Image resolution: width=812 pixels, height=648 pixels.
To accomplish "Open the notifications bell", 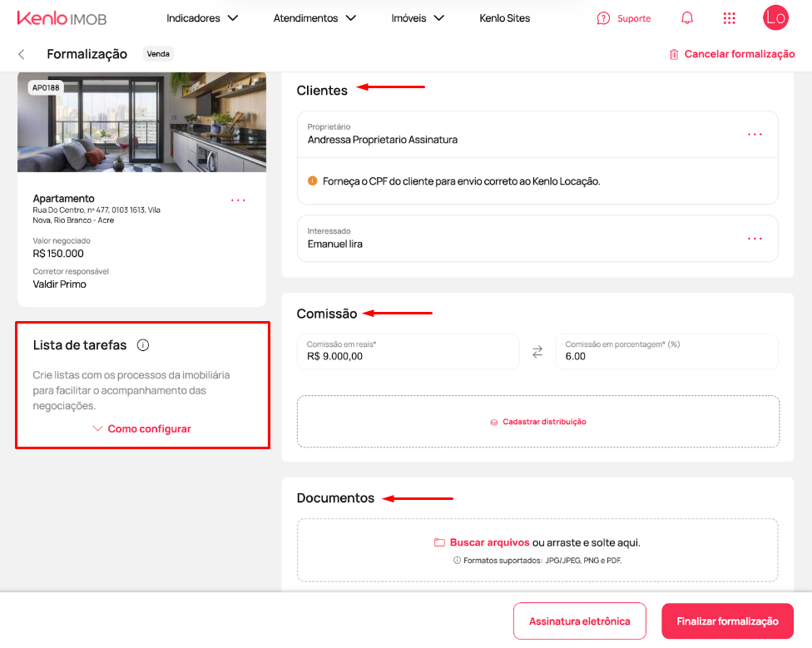I will tap(686, 18).
